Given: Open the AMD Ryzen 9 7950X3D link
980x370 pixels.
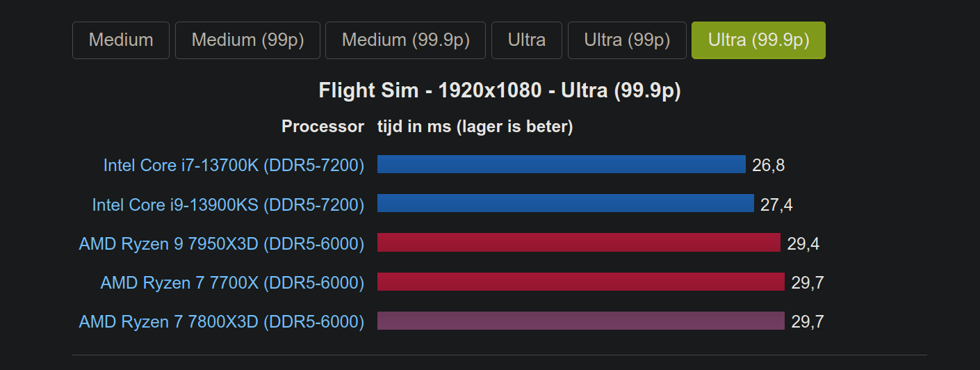Looking at the screenshot, I should (x=222, y=243).
